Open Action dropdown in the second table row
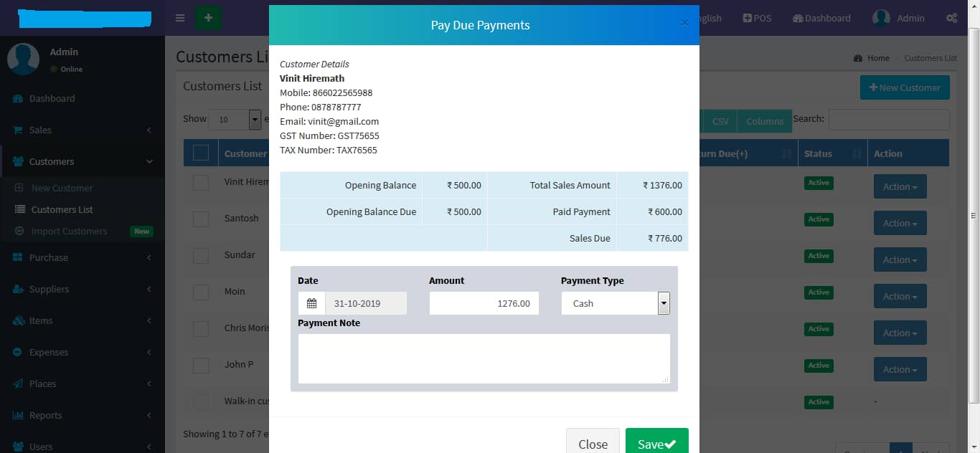980x453 pixels. [900, 223]
